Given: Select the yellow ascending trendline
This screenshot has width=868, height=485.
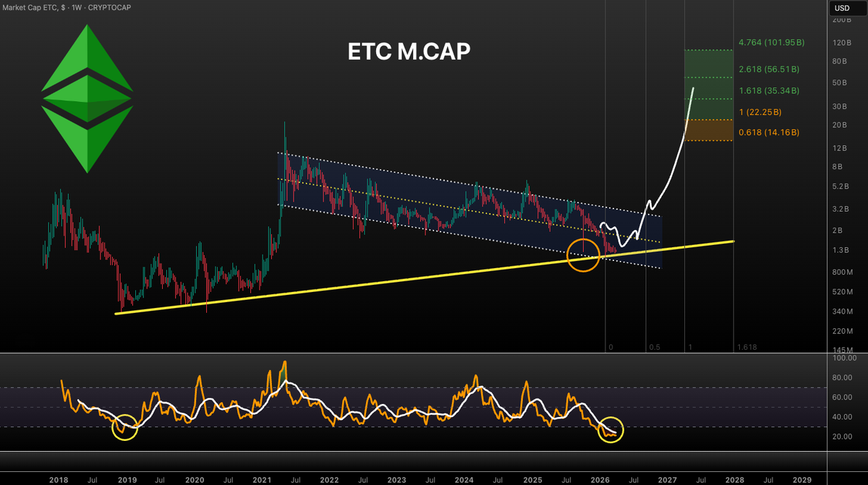Looking at the screenshot, I should tap(434, 277).
